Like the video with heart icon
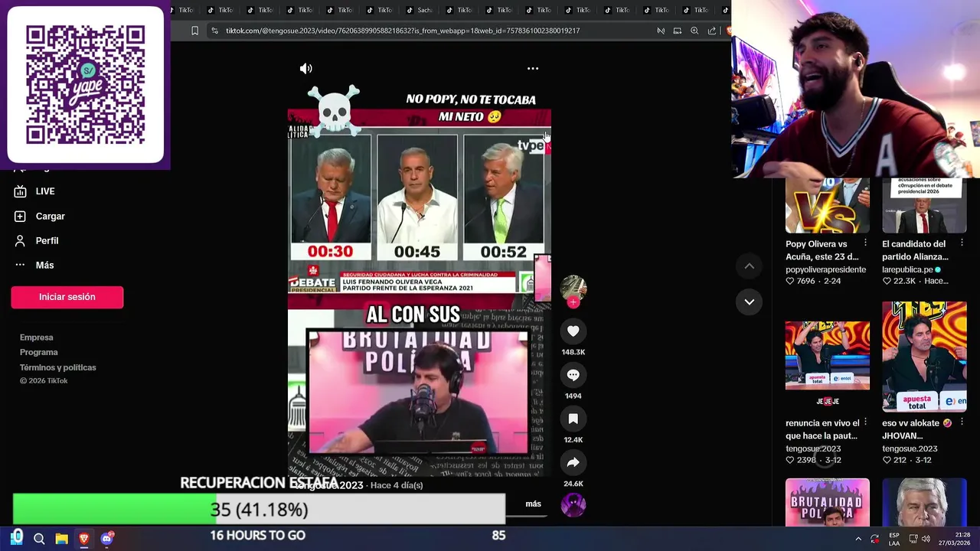The width and height of the screenshot is (980, 551). [x=573, y=331]
